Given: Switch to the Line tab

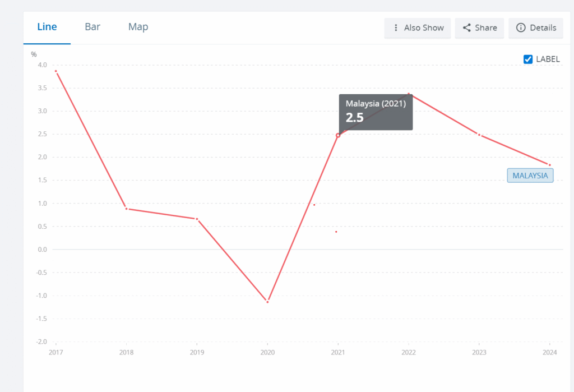Looking at the screenshot, I should (47, 27).
